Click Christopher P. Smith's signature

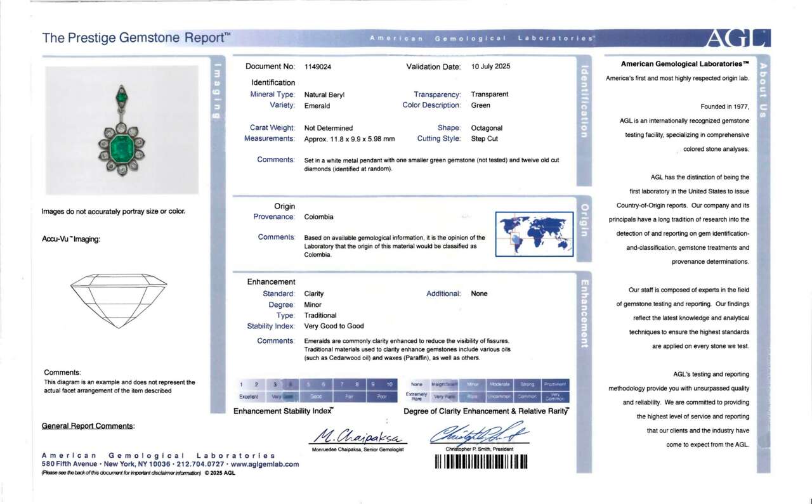click(x=479, y=435)
